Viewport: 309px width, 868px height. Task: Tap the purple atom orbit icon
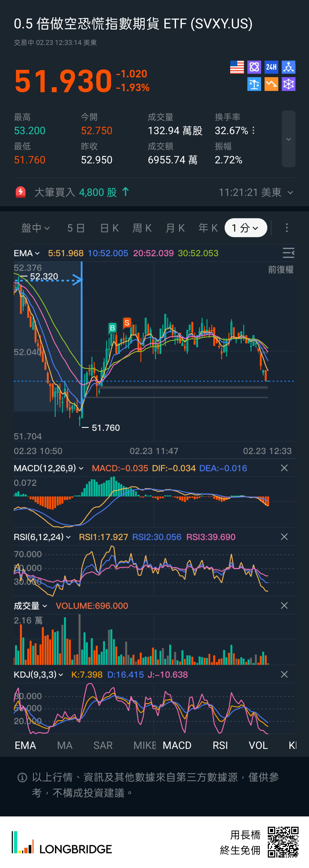coord(254,67)
